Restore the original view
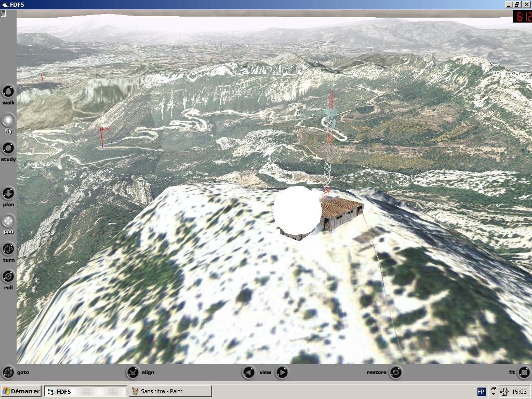This screenshot has height=399, width=532. tap(395, 372)
